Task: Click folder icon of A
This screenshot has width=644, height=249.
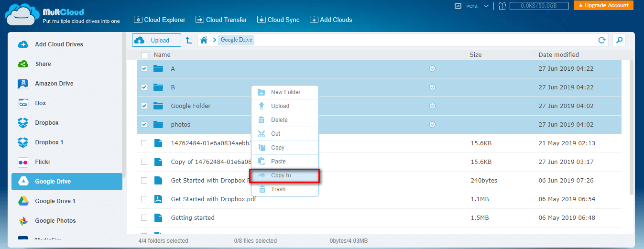Action: pos(158,69)
